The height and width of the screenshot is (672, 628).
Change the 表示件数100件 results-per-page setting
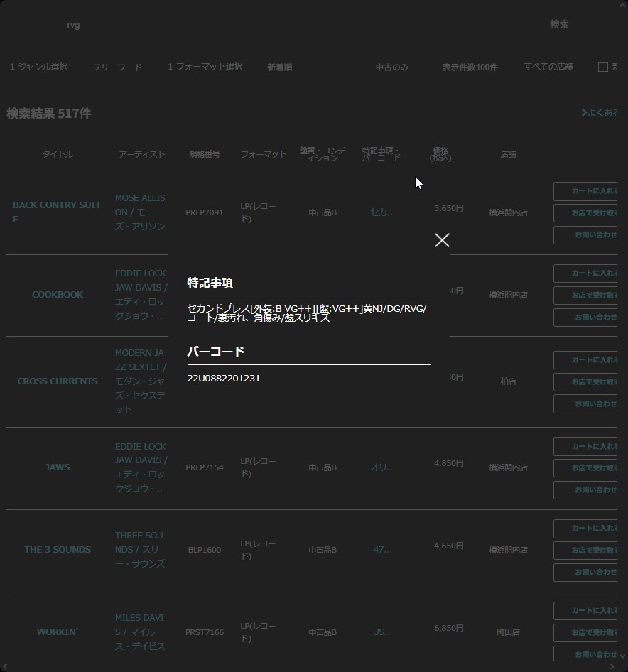tap(470, 67)
